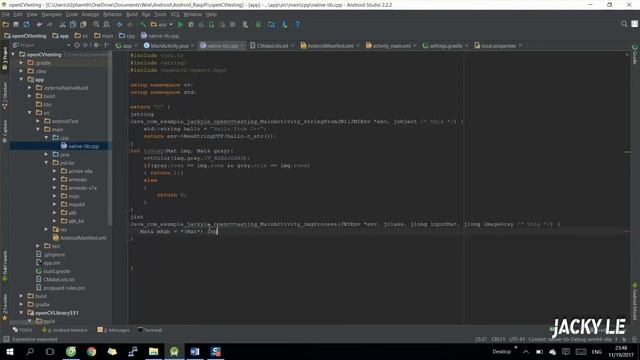Switch to local.properties editor tab

coord(498,46)
